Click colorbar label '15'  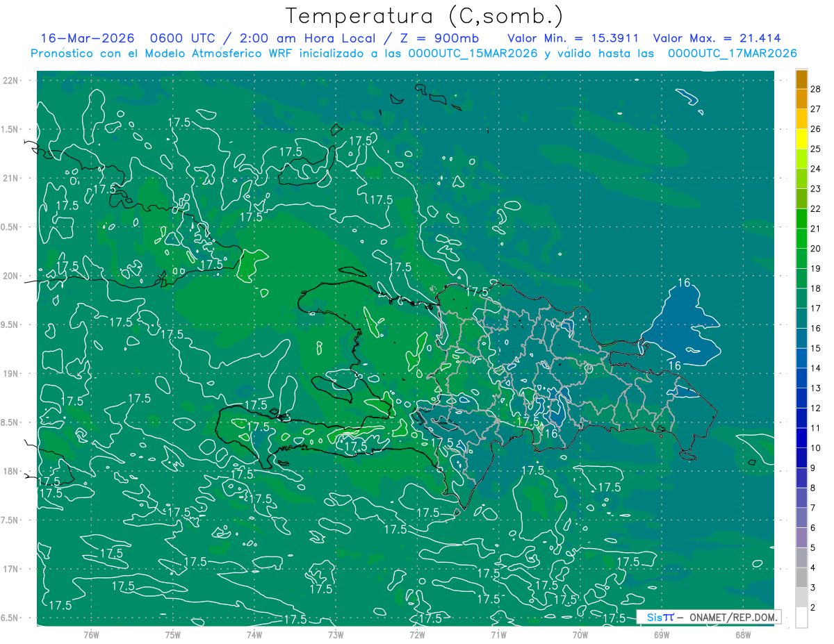click(x=816, y=348)
